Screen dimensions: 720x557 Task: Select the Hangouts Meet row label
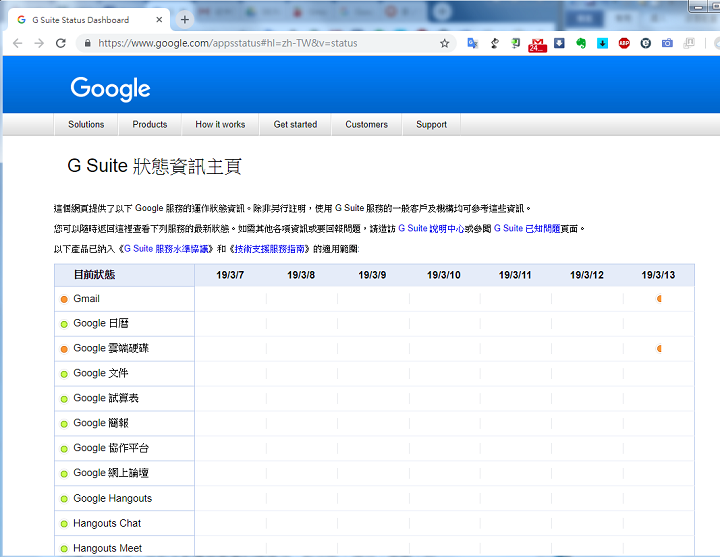pyautogui.click(x=107, y=548)
